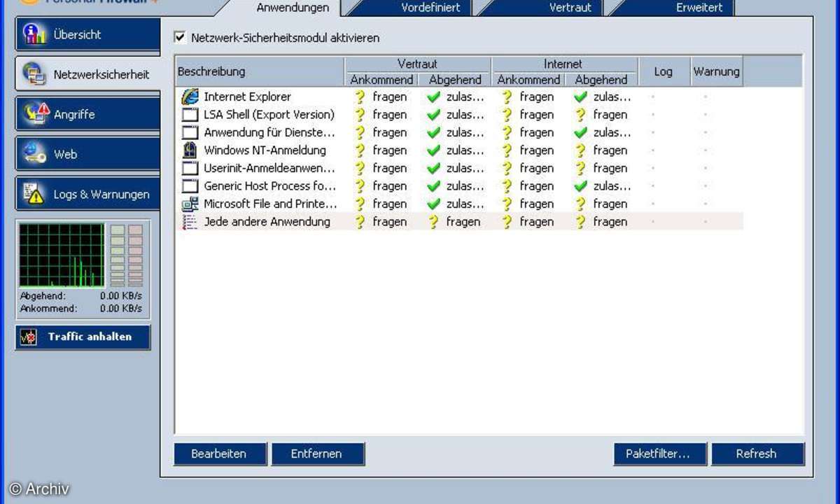This screenshot has height=504, width=840.
Task: Open the Vordefiniert tab
Action: [x=430, y=8]
